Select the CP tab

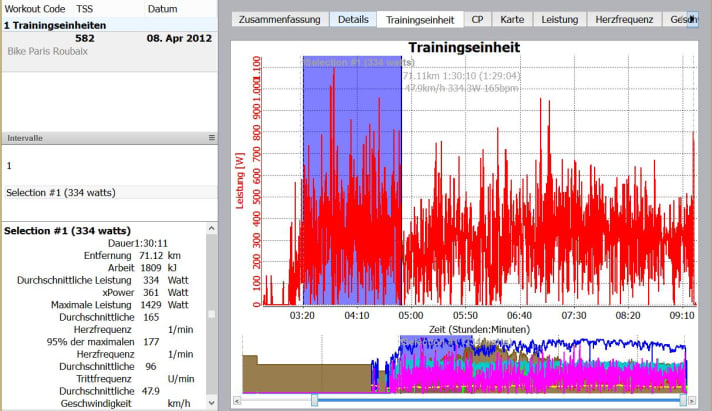pyautogui.click(x=478, y=19)
